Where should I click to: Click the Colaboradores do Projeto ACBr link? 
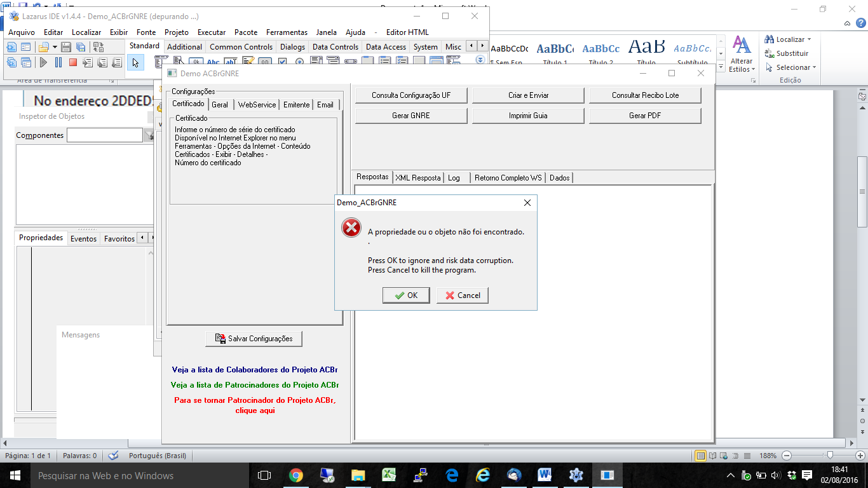pos(255,369)
